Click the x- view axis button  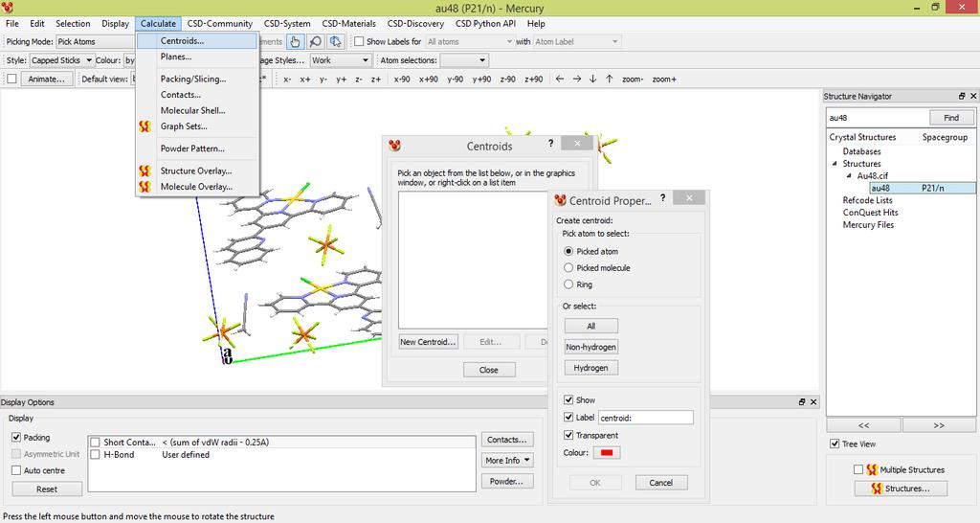coord(287,80)
